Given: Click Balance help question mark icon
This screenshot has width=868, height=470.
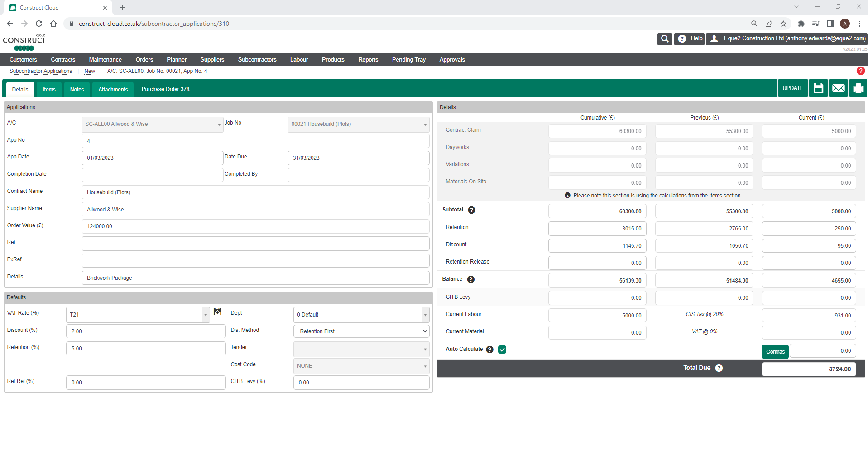Looking at the screenshot, I should pos(471,279).
